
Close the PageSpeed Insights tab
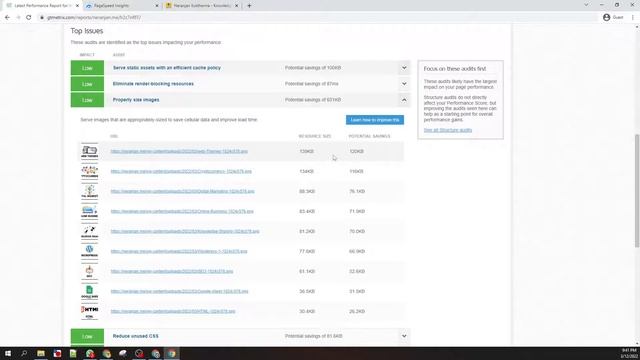(x=157, y=6)
